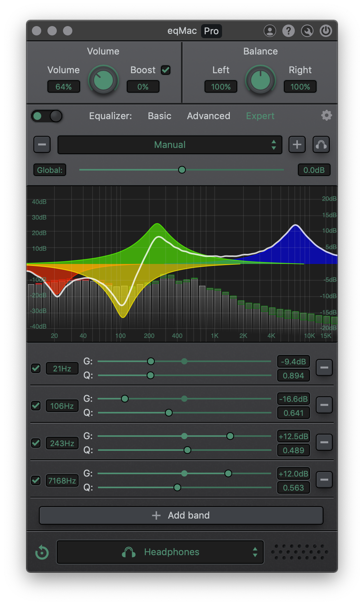Click the Right 100% balance field
The height and width of the screenshot is (605, 364).
click(x=300, y=87)
